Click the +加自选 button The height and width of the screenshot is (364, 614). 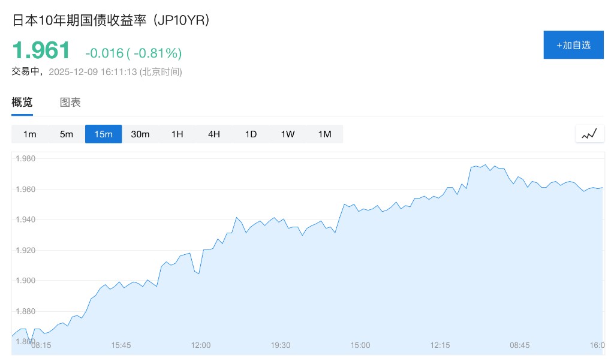[573, 45]
